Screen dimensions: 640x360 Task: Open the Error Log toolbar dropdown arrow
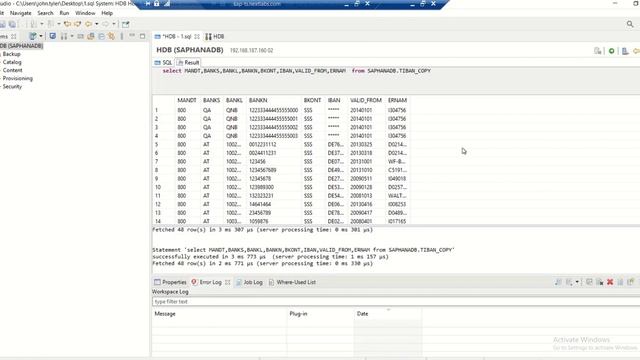tap(577, 282)
